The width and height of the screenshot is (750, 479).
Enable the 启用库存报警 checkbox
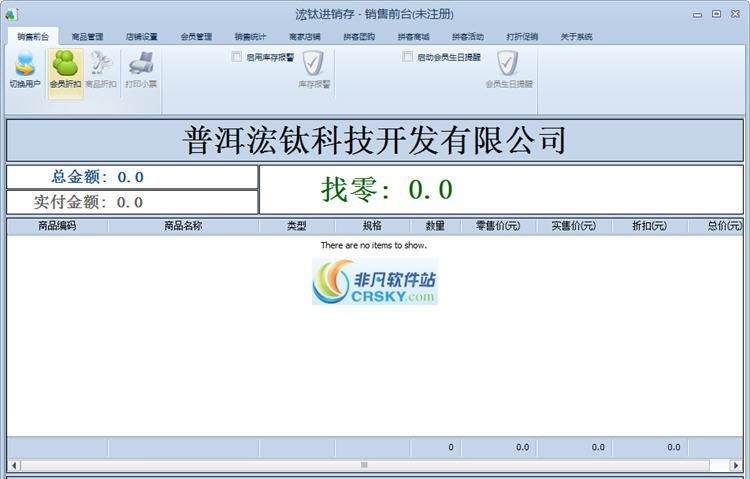236,57
